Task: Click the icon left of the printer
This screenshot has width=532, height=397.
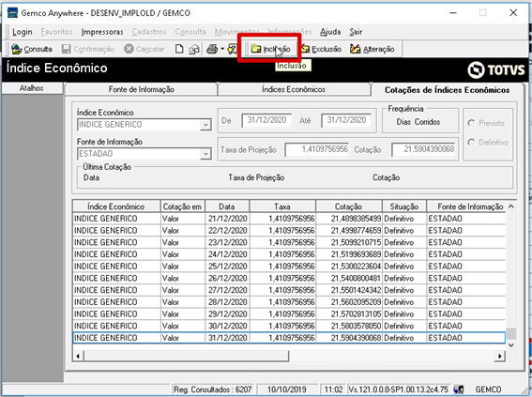Action: (194, 49)
